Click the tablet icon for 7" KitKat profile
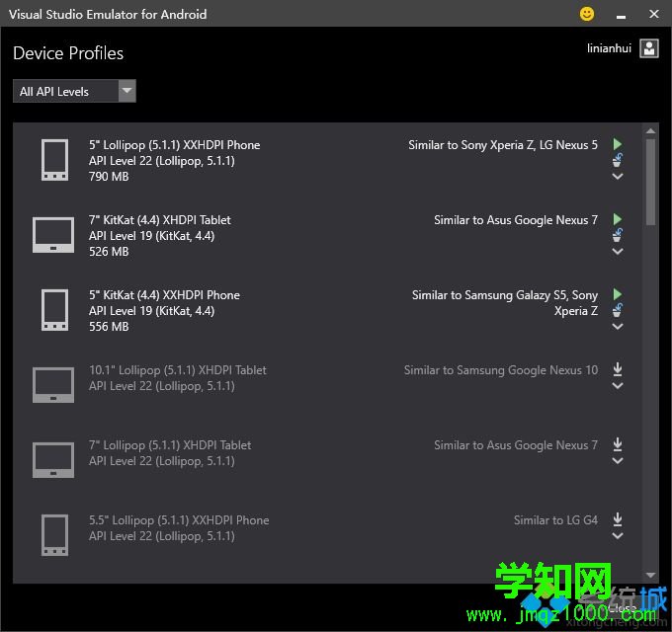This screenshot has width=672, height=632. [53, 235]
